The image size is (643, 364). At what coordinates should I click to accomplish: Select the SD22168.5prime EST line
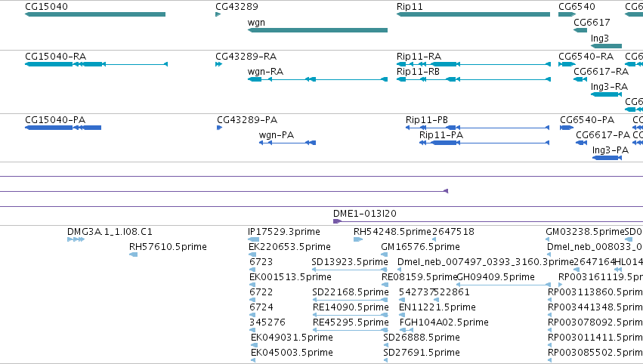[x=350, y=300]
